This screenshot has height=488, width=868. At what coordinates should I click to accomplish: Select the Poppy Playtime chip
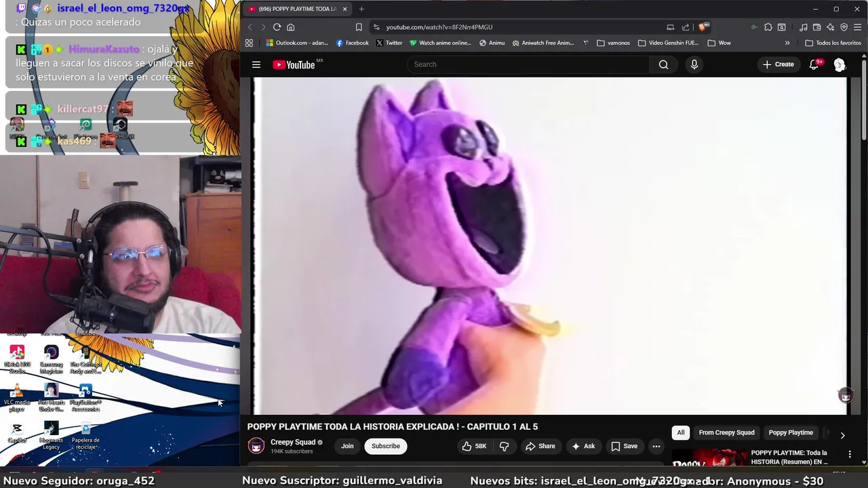[791, 432]
